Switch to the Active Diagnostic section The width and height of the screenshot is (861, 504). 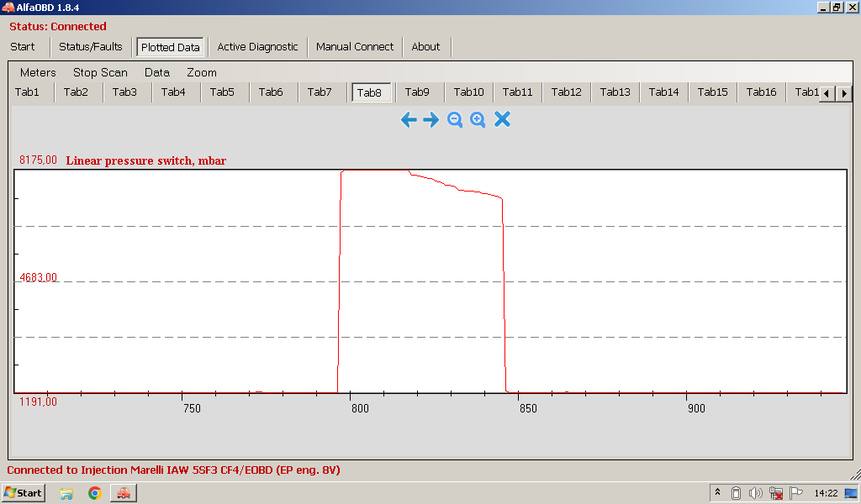[x=257, y=47]
